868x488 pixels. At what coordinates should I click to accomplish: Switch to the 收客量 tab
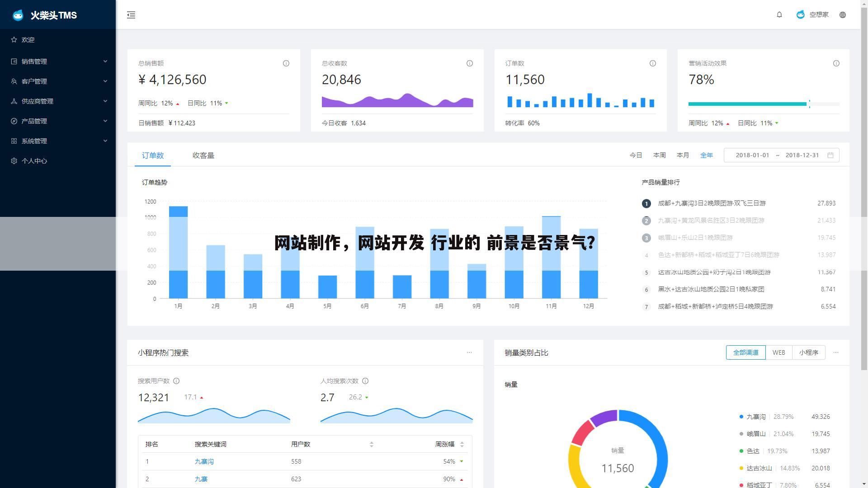click(203, 155)
